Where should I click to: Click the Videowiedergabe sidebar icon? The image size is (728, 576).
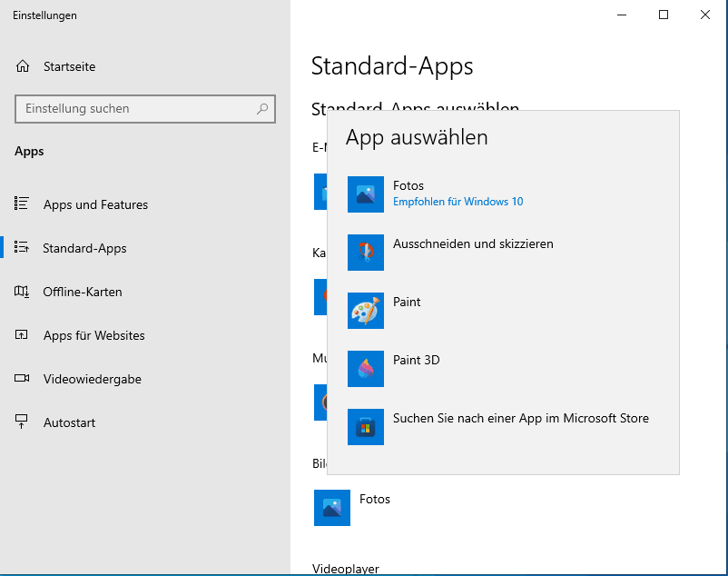[x=23, y=379]
